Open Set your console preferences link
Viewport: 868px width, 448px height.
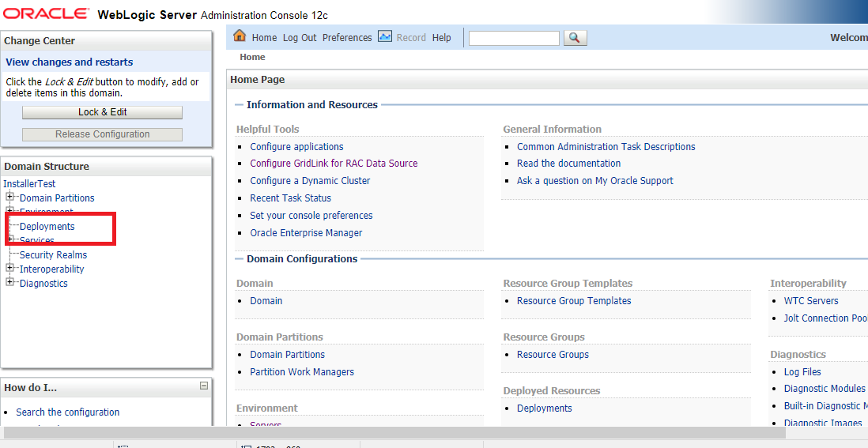[311, 216]
